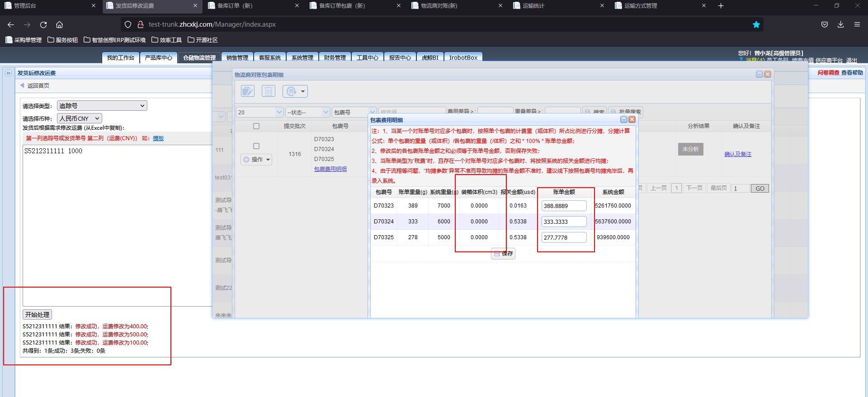868x397 pixels.
Task: Reload the page with the browser refresh icon
Action: [43, 24]
